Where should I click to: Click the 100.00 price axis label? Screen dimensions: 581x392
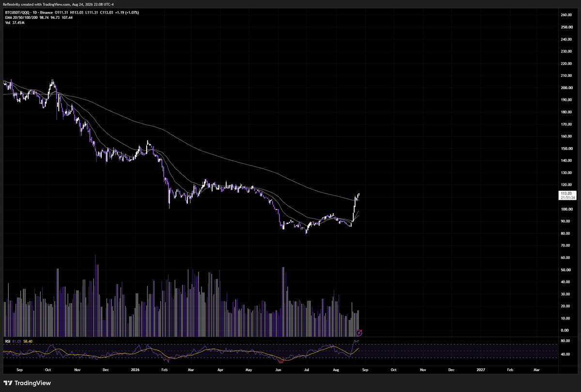point(566,209)
